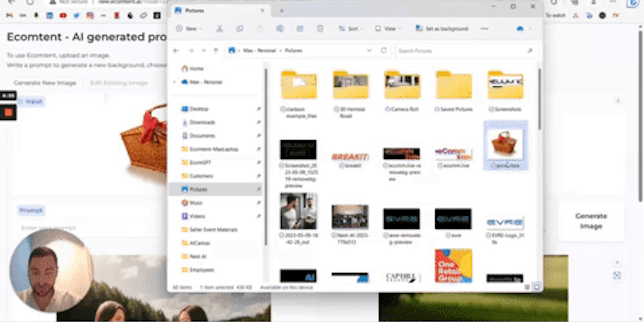Click the Delete trash icon
The image size is (644, 322).
coord(320,29)
